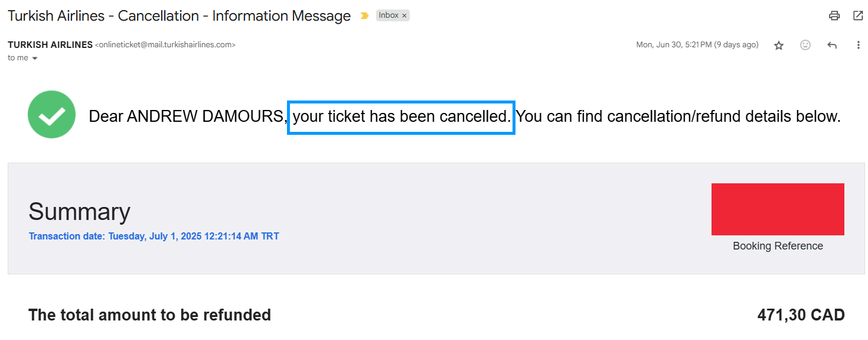Click the red Booking Reference box

pyautogui.click(x=778, y=209)
